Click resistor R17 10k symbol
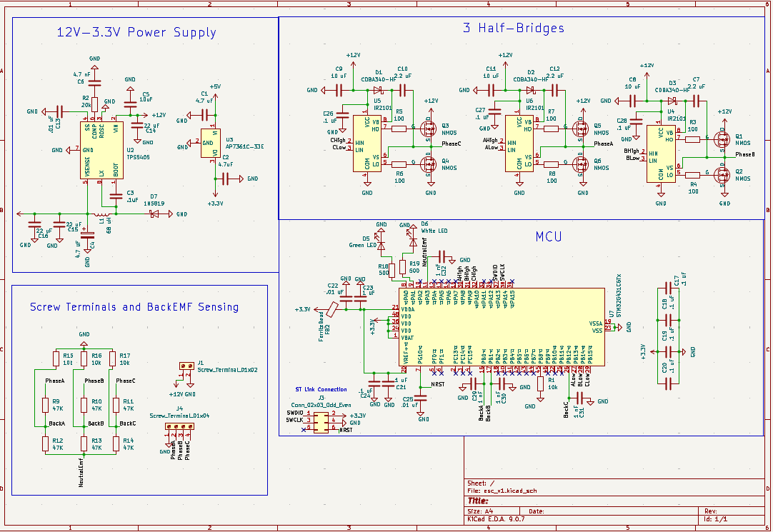 click(112, 359)
